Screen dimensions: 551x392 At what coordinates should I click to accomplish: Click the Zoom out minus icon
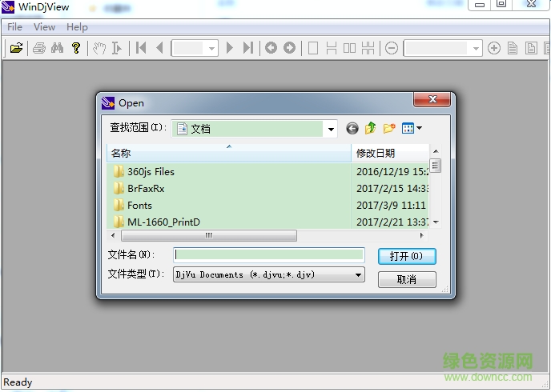coord(392,48)
